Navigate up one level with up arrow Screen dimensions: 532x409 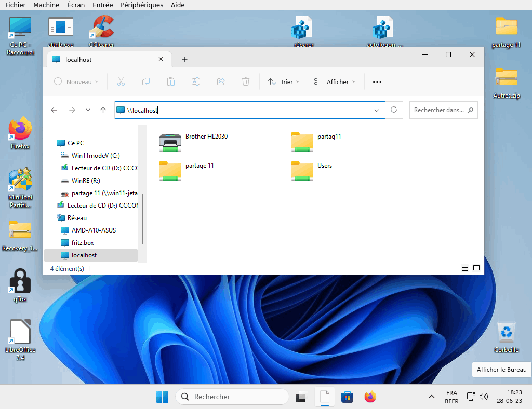(103, 110)
